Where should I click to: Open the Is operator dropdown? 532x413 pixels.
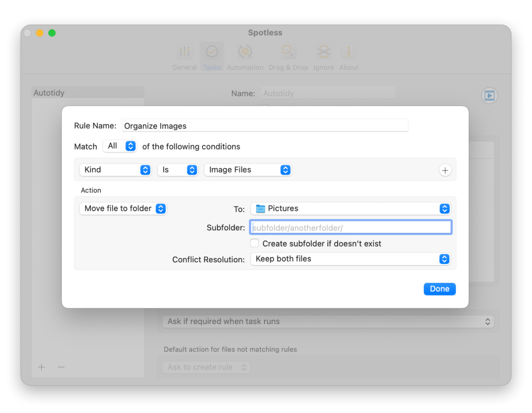(178, 170)
